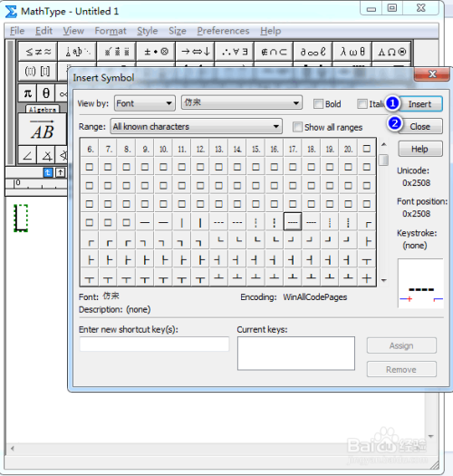Select the Algebra tab in toolbar
The image size is (453, 476).
[43, 110]
